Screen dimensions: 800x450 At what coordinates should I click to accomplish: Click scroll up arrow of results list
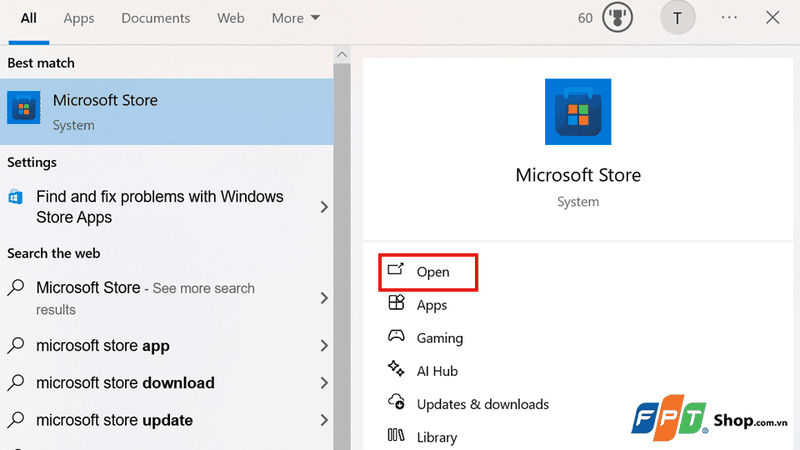(342, 55)
